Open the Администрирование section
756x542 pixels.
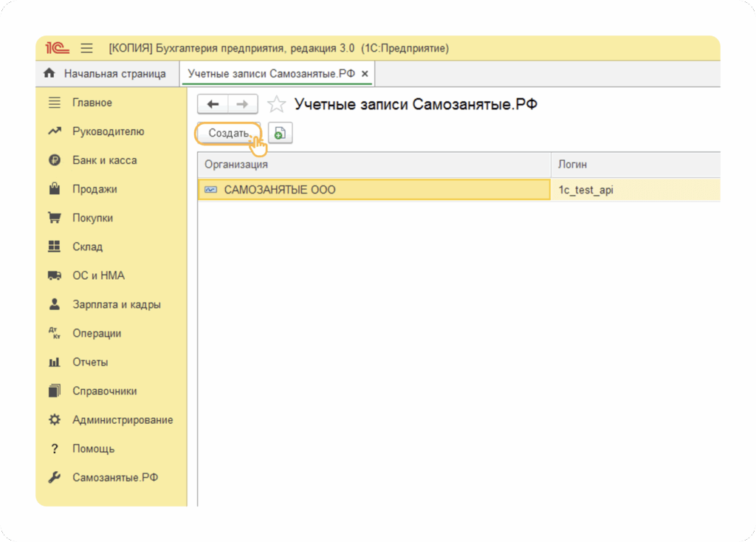[123, 420]
